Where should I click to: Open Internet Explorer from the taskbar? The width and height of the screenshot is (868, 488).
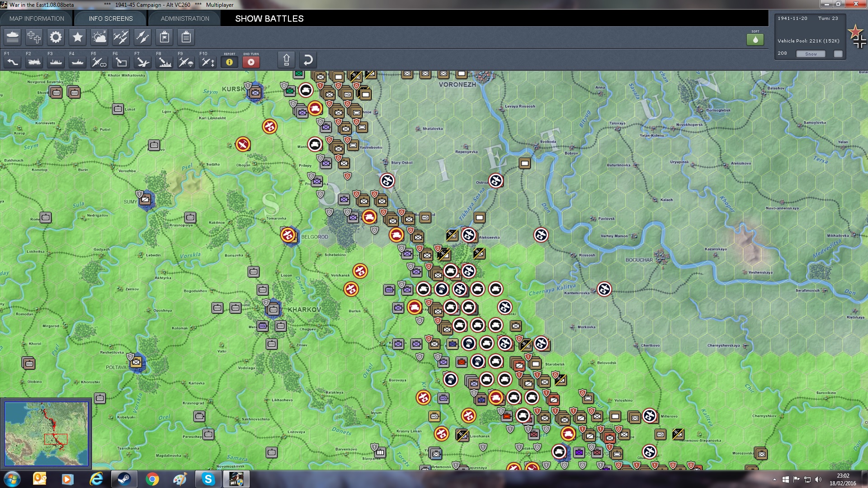(96, 479)
